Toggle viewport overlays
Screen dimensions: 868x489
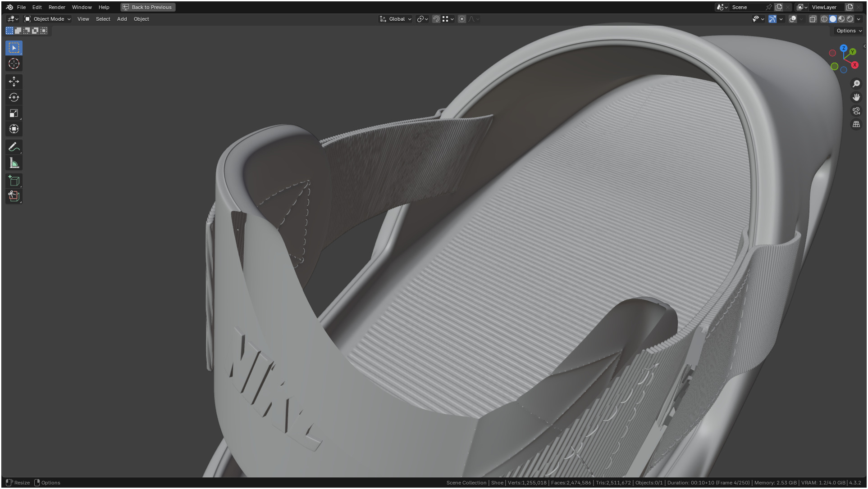click(793, 19)
